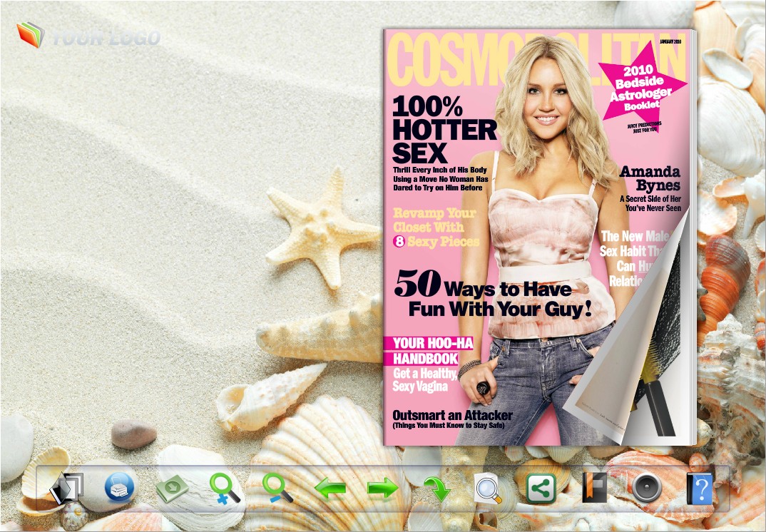Open the page thumbnails panel icon
This screenshot has width=766, height=532.
pos(67,488)
